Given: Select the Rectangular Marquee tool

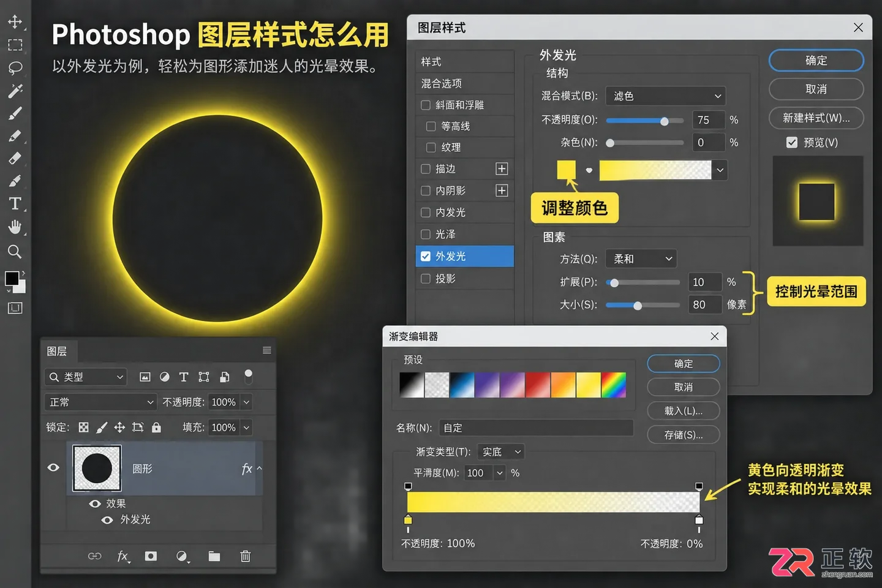Looking at the screenshot, I should (x=15, y=45).
